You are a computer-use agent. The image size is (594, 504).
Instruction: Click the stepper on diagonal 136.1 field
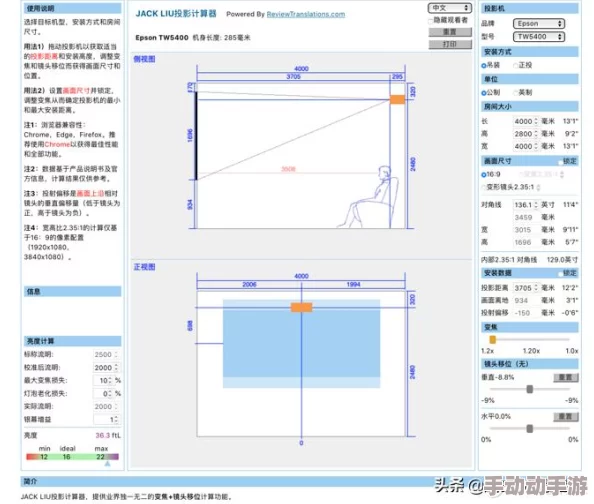536,205
